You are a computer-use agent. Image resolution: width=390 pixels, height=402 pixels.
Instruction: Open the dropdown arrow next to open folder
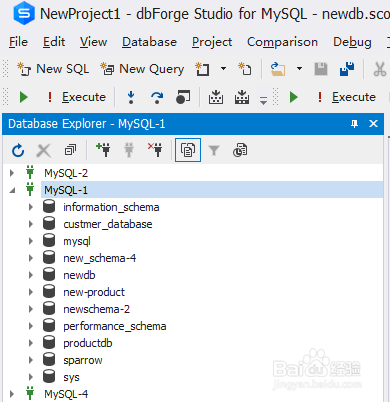pyautogui.click(x=299, y=69)
